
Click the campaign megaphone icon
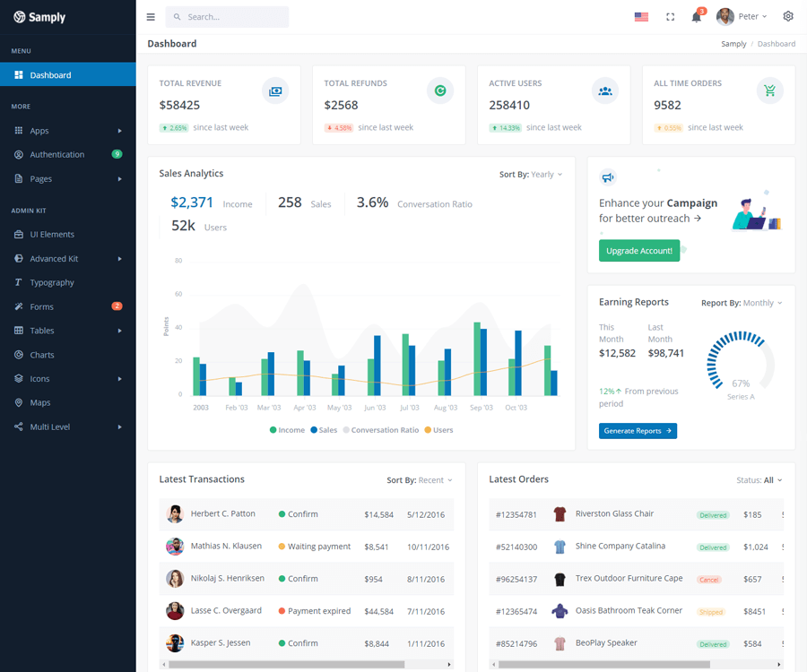coord(608,177)
